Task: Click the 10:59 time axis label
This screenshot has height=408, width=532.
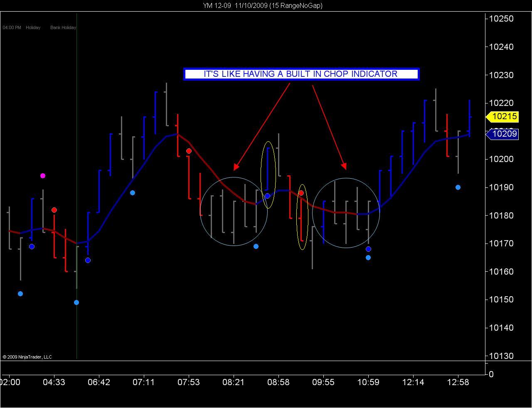Action: click(x=368, y=382)
